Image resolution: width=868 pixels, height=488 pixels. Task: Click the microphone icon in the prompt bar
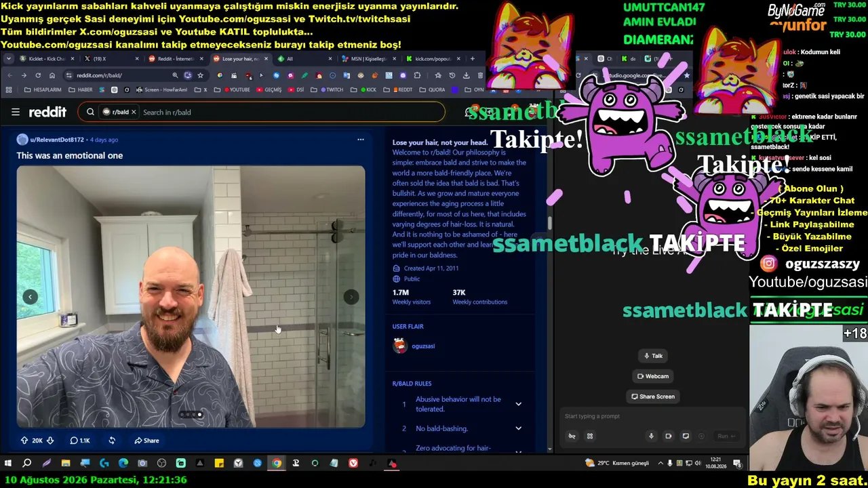pos(652,436)
